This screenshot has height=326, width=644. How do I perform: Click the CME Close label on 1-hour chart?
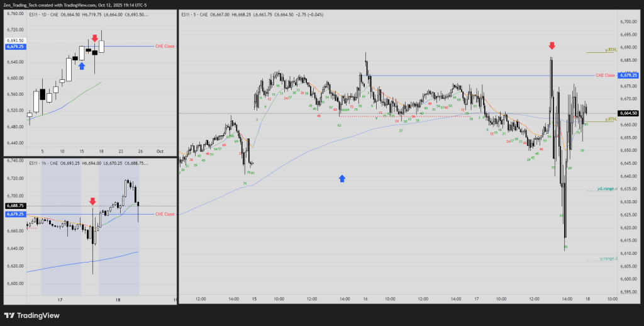[x=164, y=215]
